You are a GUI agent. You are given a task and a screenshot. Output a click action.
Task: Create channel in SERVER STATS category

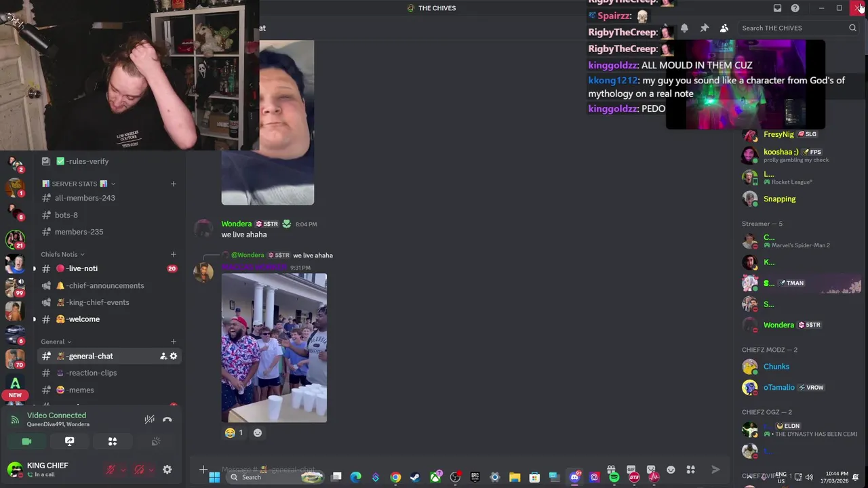pos(173,184)
